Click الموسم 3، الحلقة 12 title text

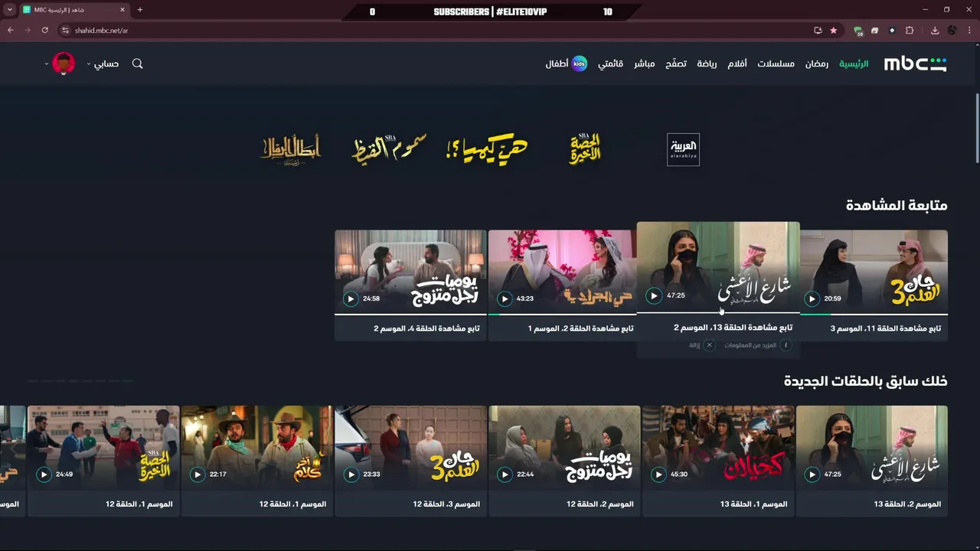[446, 504]
